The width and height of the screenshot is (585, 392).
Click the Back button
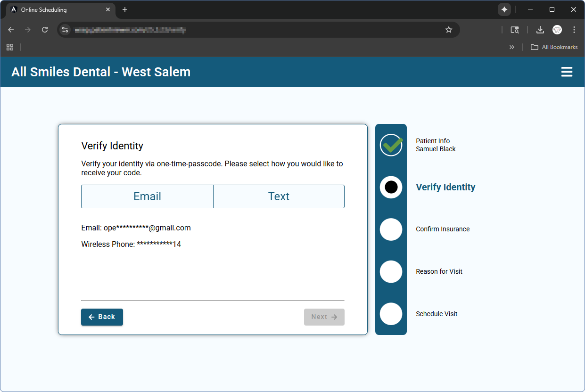tap(102, 317)
